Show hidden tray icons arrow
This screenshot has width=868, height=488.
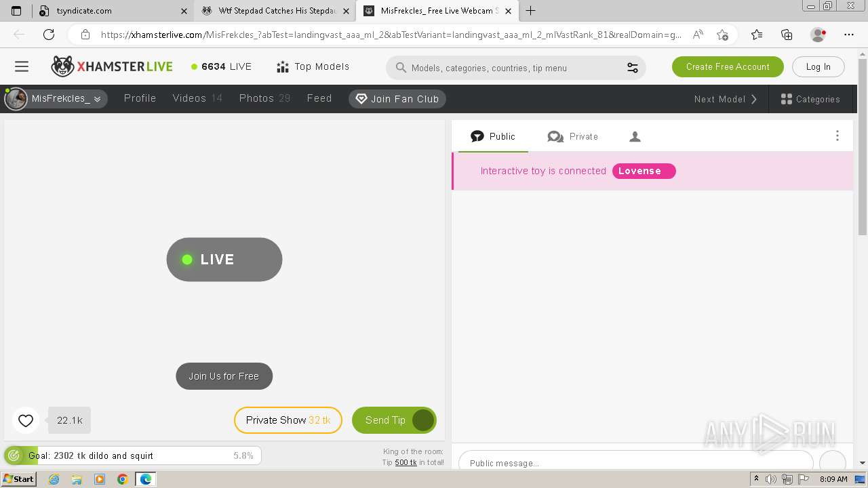(x=757, y=479)
